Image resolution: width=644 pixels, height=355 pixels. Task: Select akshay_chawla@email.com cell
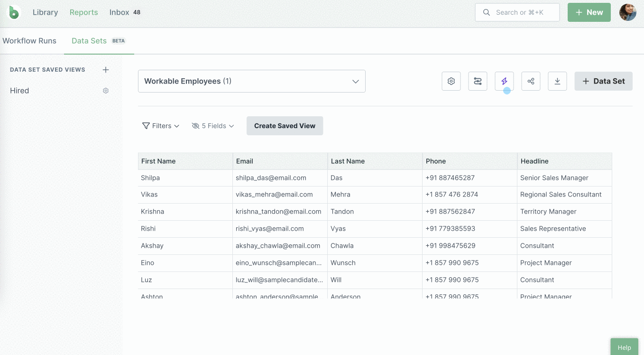pos(280,246)
